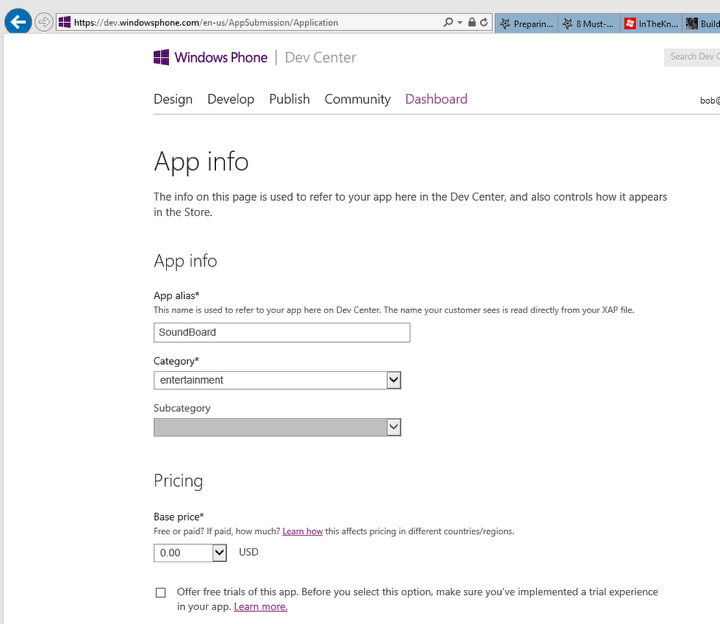The height and width of the screenshot is (624, 720).
Task: Expand the Subcategory dropdown
Action: pyautogui.click(x=277, y=428)
